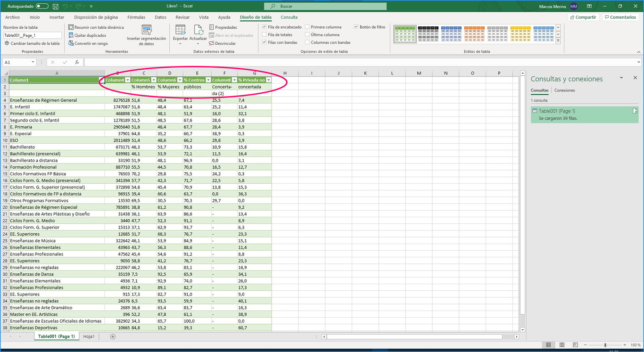Open the Actualizar dropdown arrow
The height and width of the screenshot is (352, 644).
click(x=198, y=44)
